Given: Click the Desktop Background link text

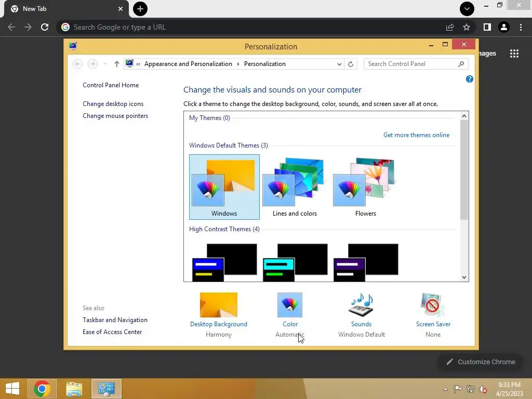Looking at the screenshot, I should 219,324.
